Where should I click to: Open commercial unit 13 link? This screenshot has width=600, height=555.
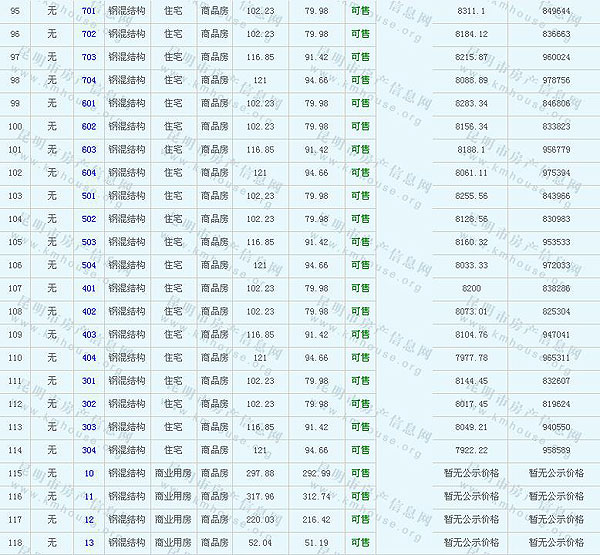click(x=89, y=543)
